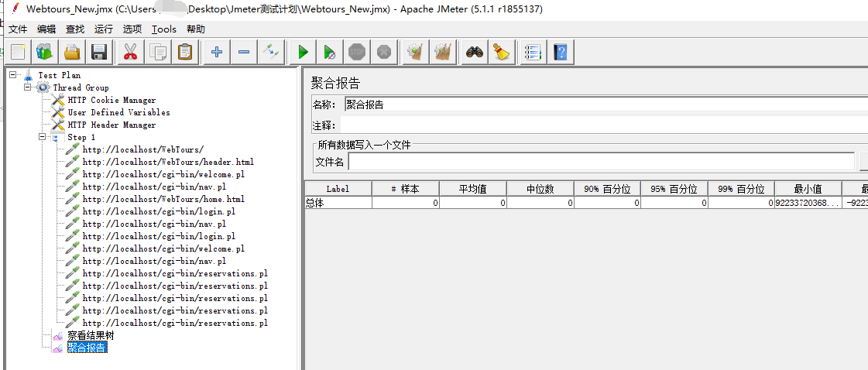
Task: Click the Shutdown gray X icon
Action: pos(384,53)
